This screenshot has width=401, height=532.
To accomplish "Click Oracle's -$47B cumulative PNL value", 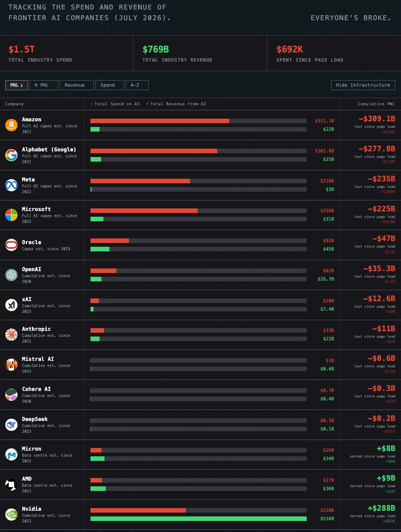I will [384, 238].
